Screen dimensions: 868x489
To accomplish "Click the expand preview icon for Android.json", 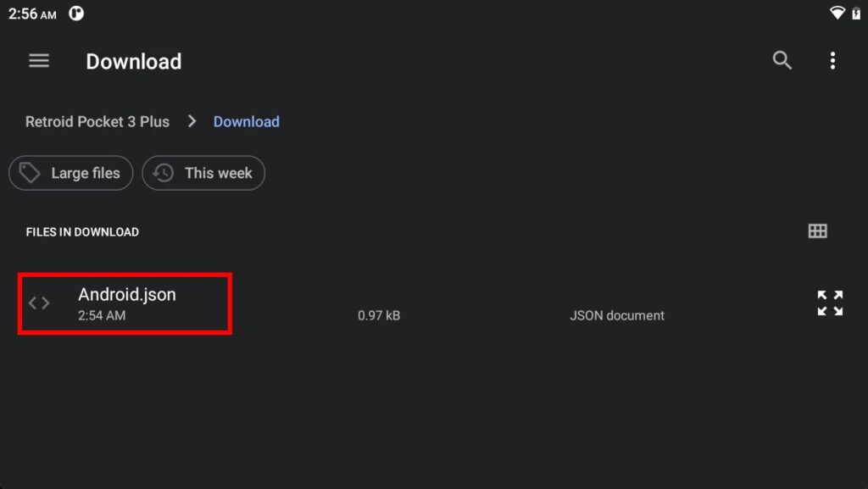I will tap(830, 303).
